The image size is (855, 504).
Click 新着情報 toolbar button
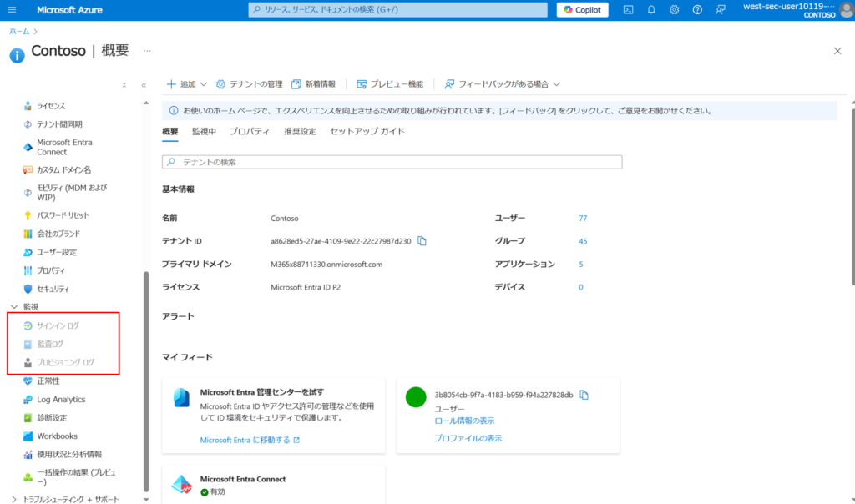tap(314, 84)
